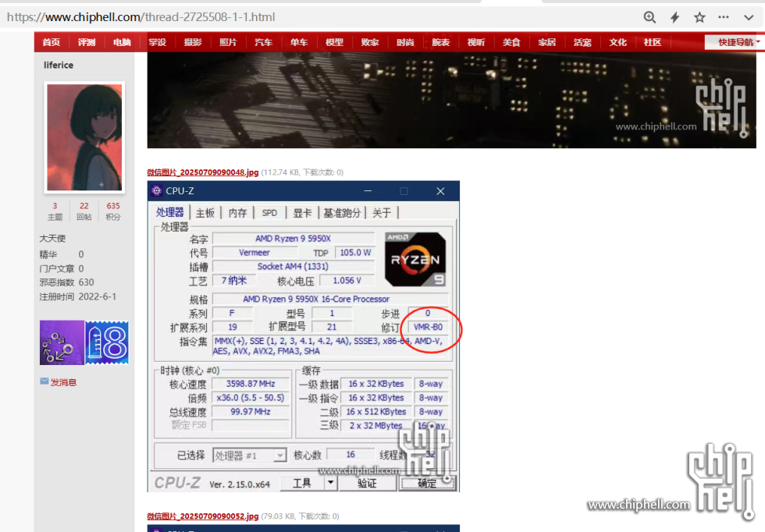The image size is (765, 532).
Task: Open attachment 微信图片_20250709090052.jpg link
Action: tap(203, 516)
